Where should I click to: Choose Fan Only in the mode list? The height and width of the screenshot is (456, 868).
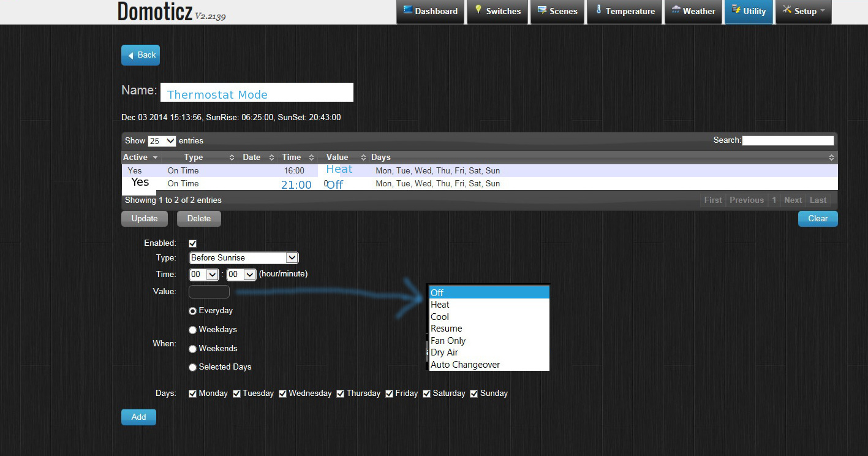tap(489, 341)
